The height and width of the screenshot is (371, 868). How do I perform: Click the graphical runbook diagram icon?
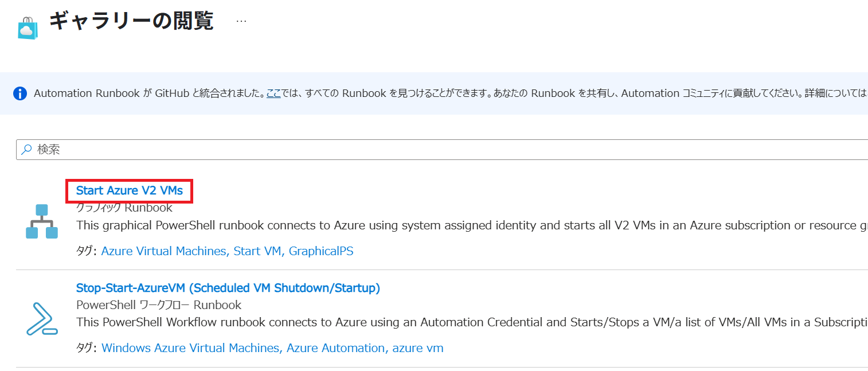[x=42, y=221]
